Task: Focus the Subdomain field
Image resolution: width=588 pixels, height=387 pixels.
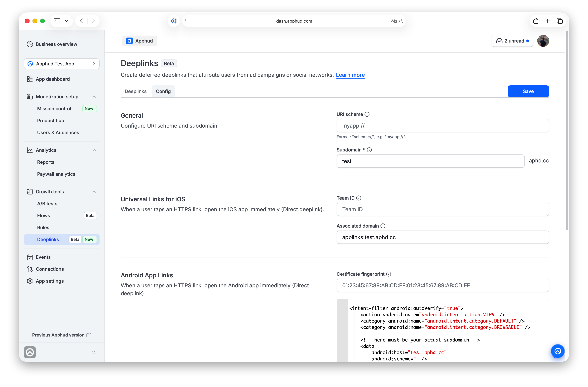Action: coord(430,161)
